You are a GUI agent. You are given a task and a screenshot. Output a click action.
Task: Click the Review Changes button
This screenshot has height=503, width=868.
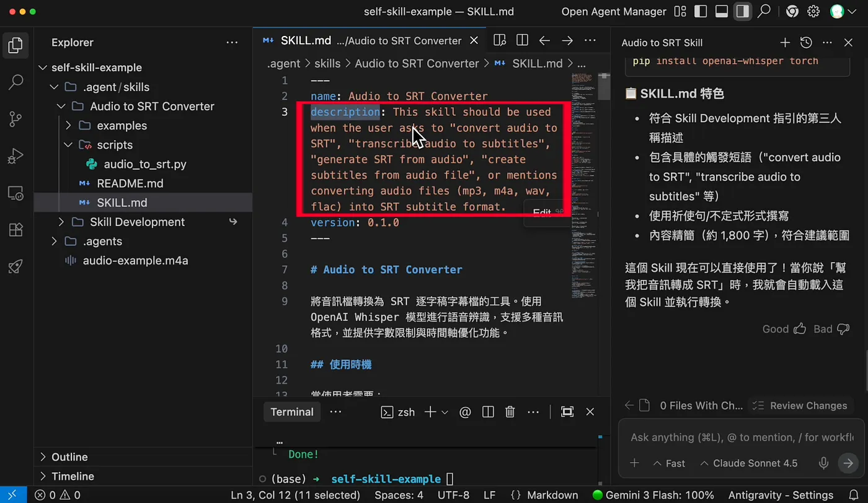(x=801, y=406)
